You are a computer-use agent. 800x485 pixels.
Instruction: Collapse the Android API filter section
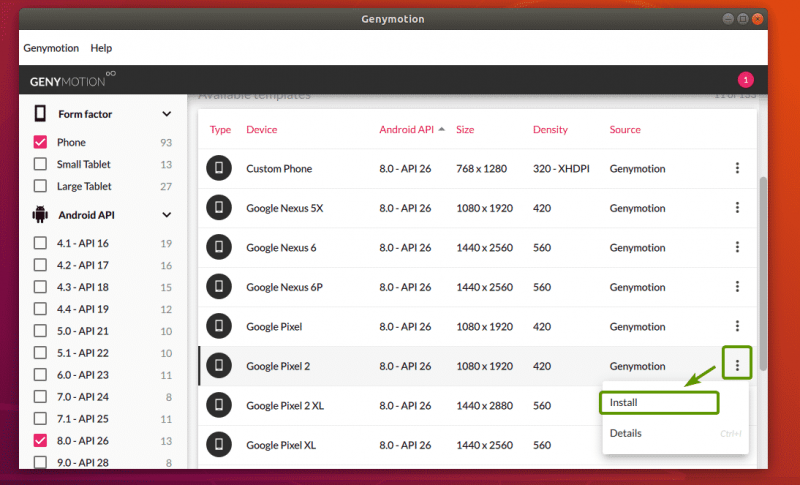tap(166, 215)
